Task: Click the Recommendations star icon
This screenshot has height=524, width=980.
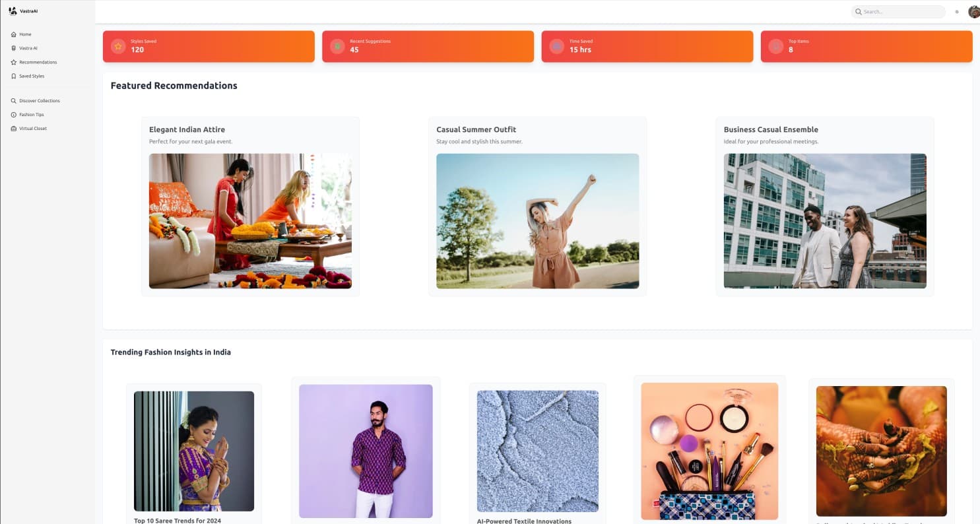Action: pyautogui.click(x=14, y=62)
